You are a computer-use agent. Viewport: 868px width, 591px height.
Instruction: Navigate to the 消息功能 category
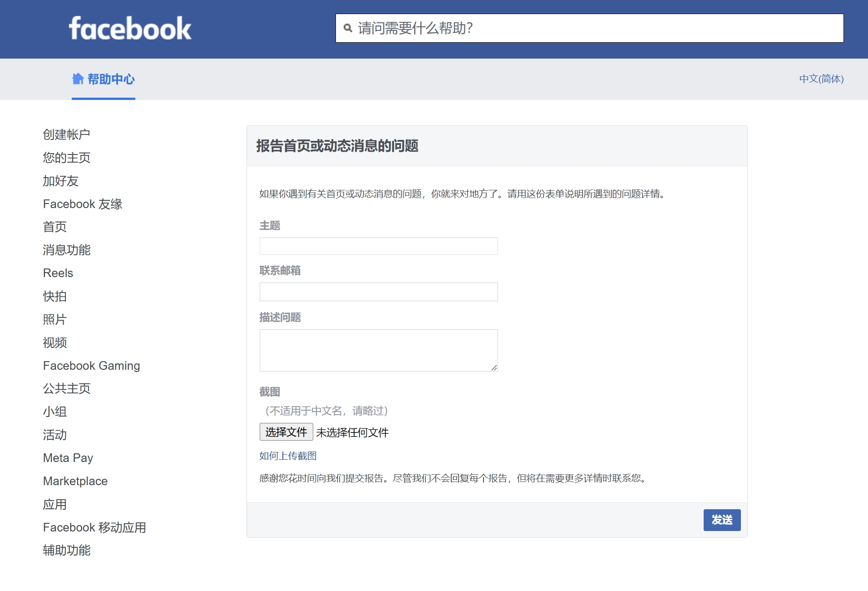click(x=67, y=250)
